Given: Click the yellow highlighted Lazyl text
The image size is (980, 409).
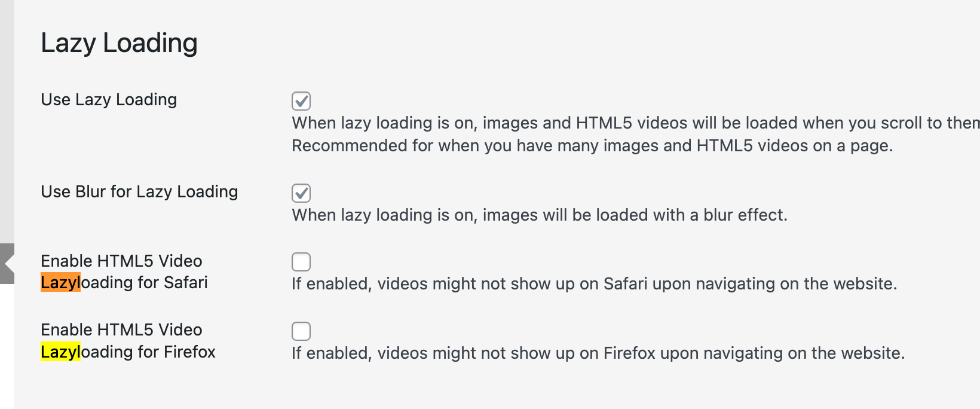Looking at the screenshot, I should click(x=60, y=352).
